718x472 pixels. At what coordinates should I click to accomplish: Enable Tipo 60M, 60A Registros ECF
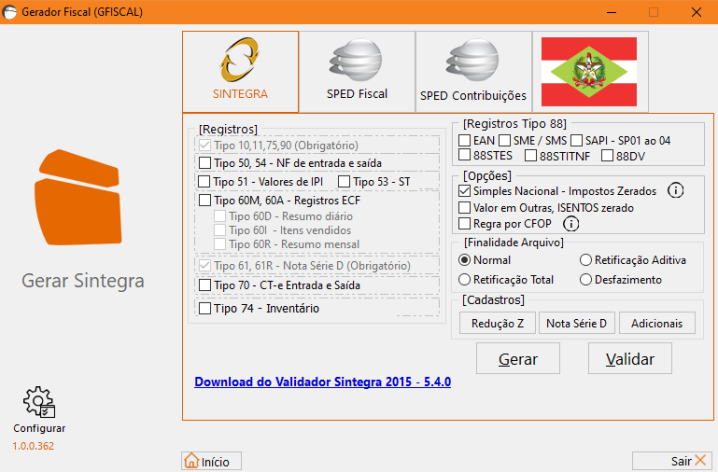pyautogui.click(x=205, y=200)
